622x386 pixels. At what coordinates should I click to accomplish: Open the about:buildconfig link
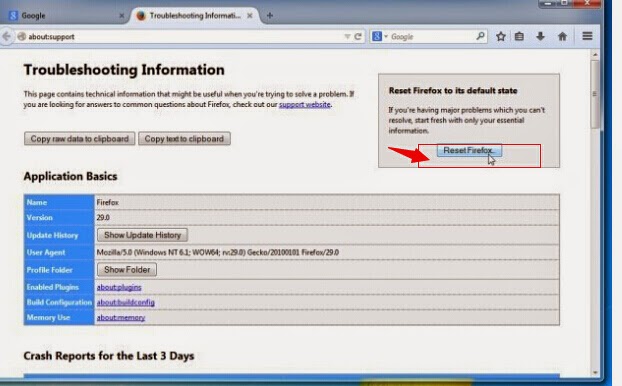pos(126,302)
